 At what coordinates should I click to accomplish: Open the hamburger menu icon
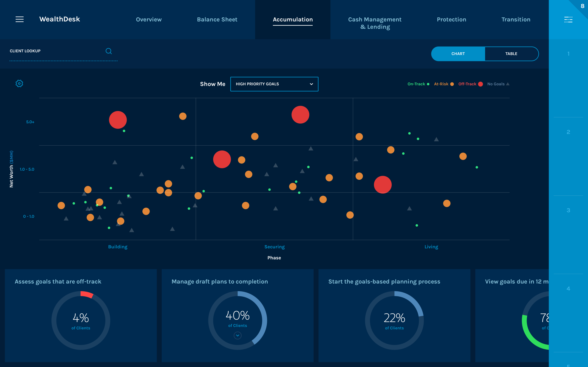click(20, 19)
